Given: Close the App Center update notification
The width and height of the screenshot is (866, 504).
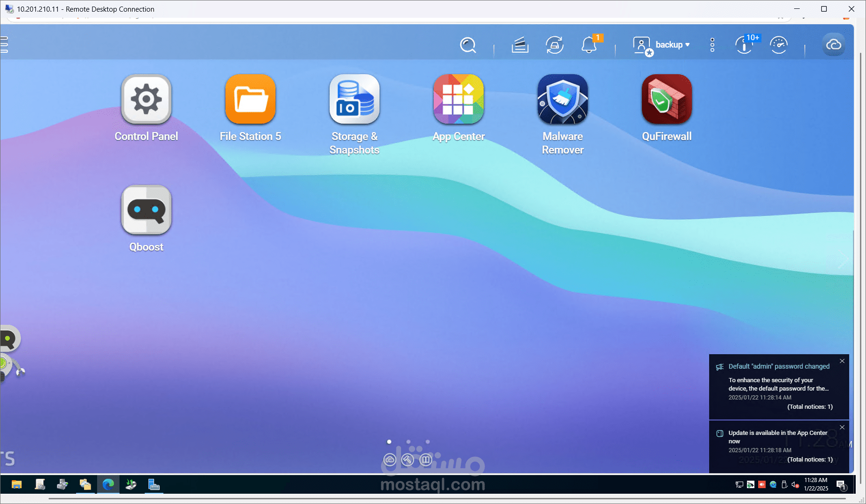Looking at the screenshot, I should [842, 427].
